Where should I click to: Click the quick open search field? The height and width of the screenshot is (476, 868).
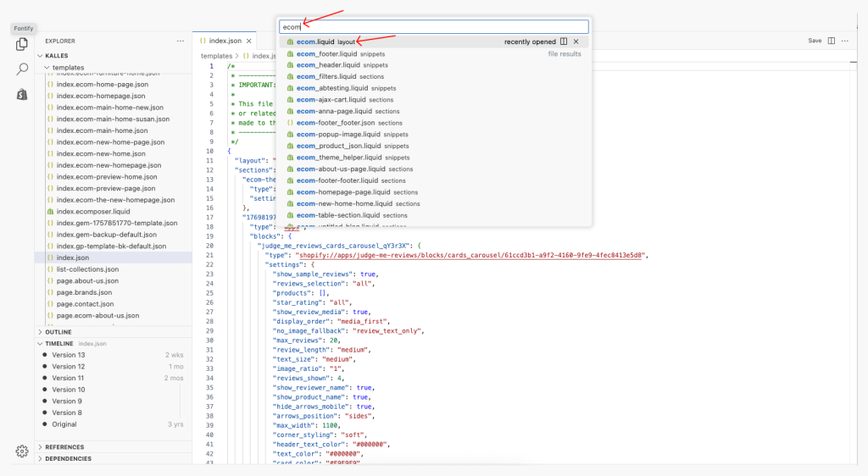pos(434,27)
